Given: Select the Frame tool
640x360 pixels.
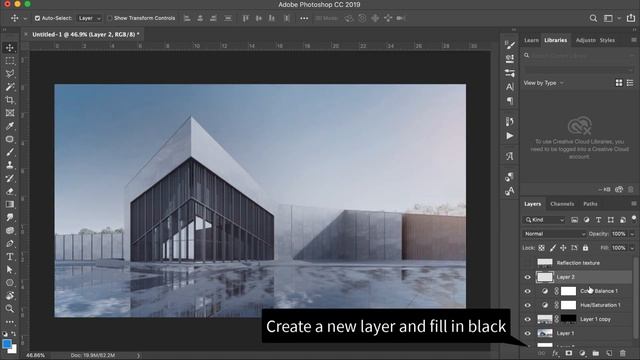Looking at the screenshot, I should point(10,113).
